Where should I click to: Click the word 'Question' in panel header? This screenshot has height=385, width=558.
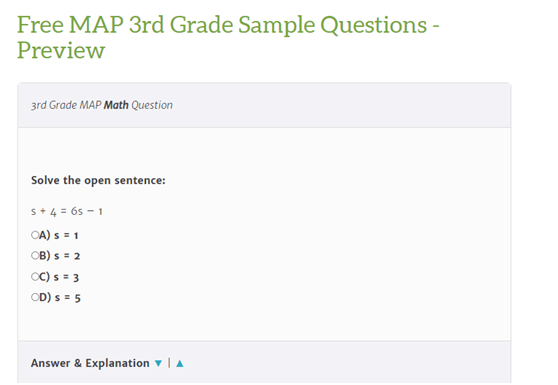tap(152, 105)
